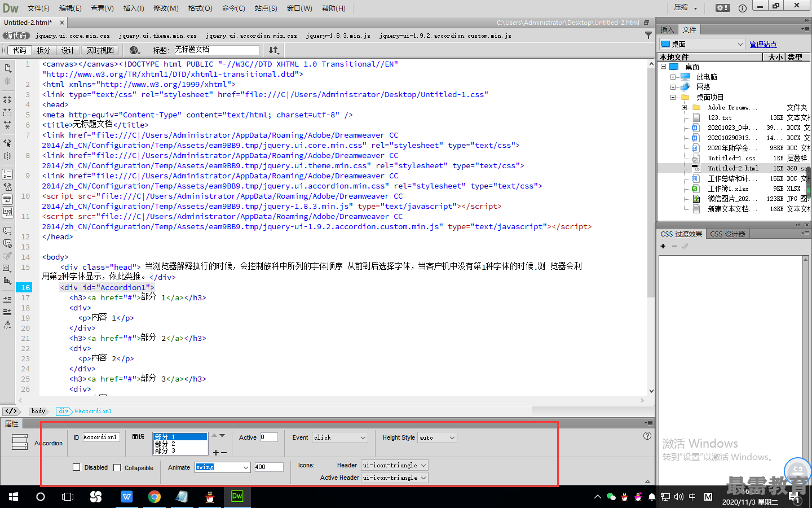Viewport: 812px width, 508px height.
Task: Click the help question icon in properties
Action: click(647, 436)
